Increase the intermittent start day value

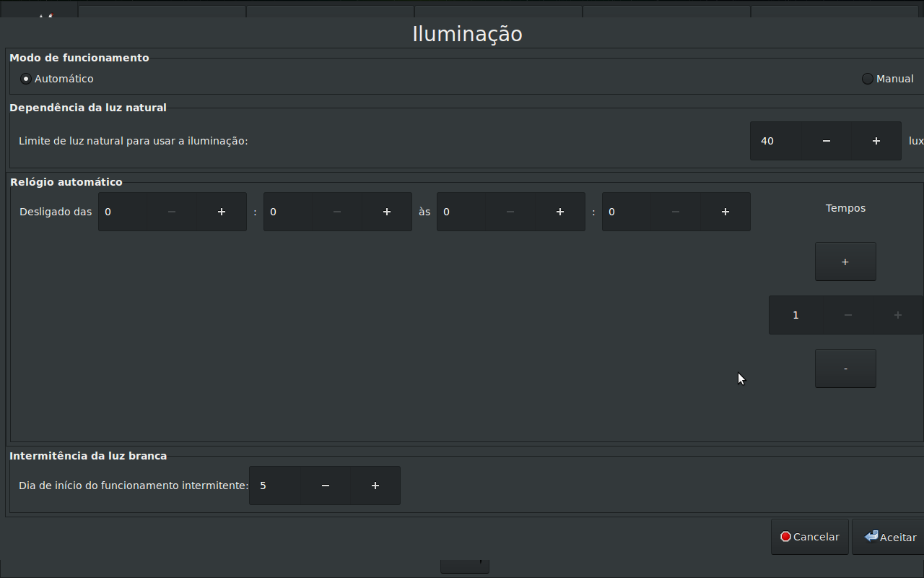375,486
